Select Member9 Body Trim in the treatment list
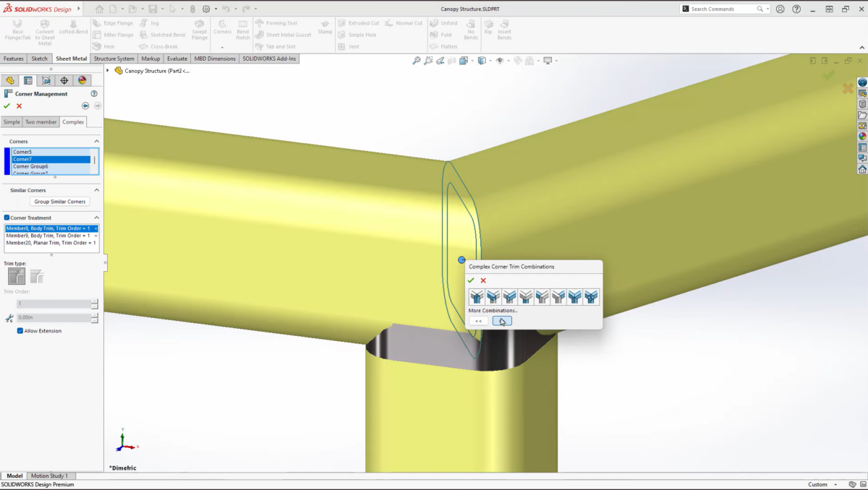Image resolution: width=868 pixels, height=490 pixels. 48,236
